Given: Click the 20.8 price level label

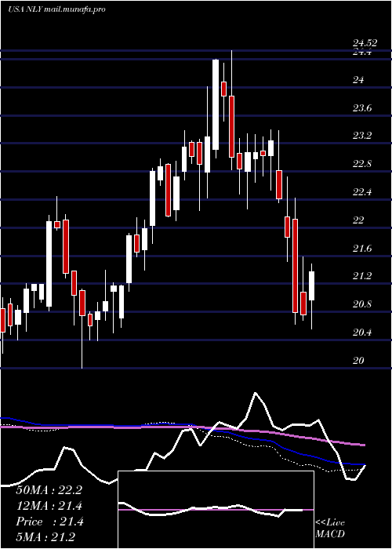Looking at the screenshot, I should (362, 304).
